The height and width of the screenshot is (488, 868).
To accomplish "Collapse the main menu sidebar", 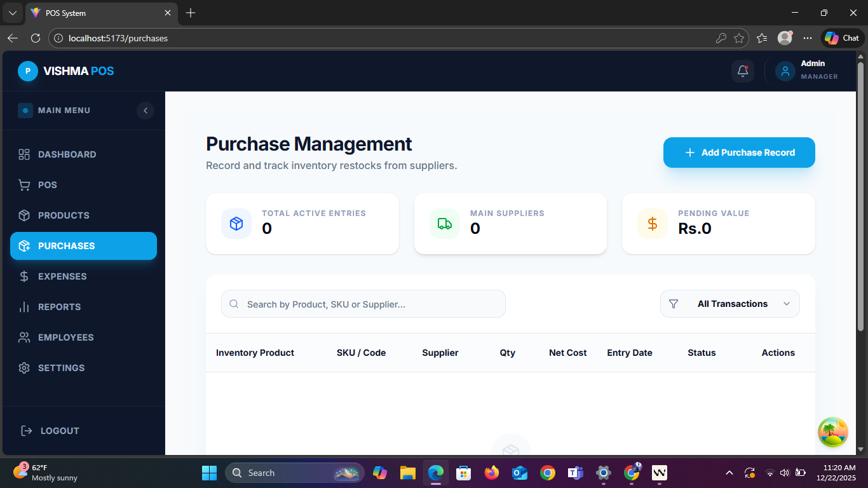I will [x=146, y=111].
